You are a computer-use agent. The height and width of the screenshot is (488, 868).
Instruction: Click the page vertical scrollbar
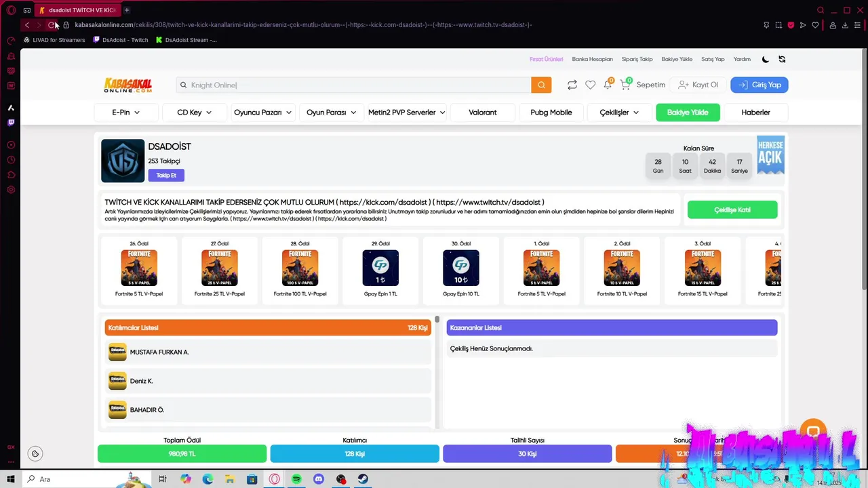pos(865,169)
